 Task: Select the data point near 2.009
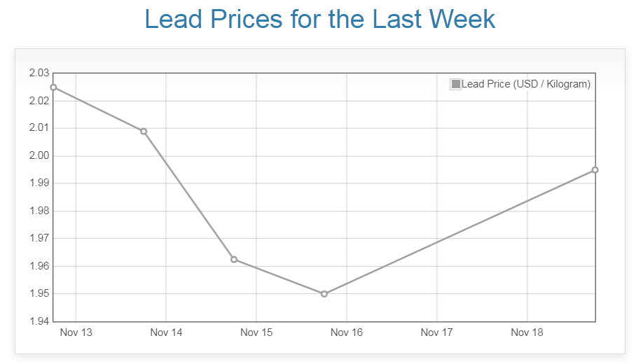pos(144,132)
